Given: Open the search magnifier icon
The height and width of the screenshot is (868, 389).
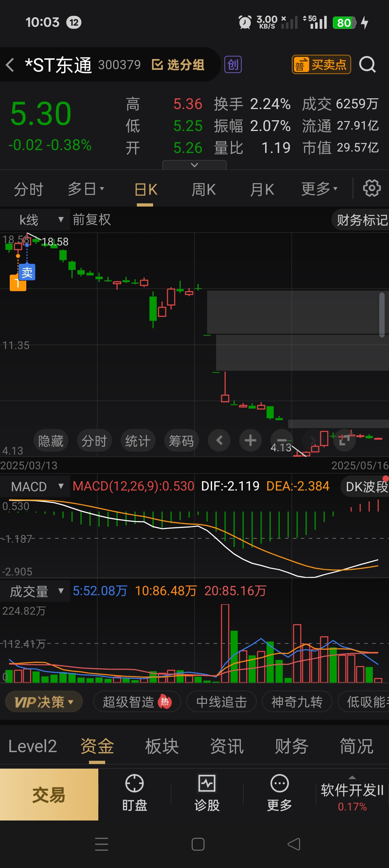Looking at the screenshot, I should click(x=367, y=65).
